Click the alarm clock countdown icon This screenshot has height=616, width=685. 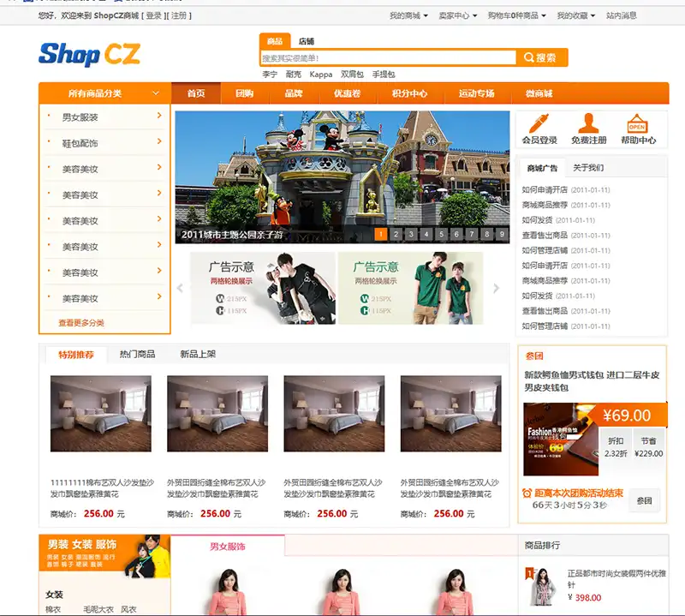[527, 493]
